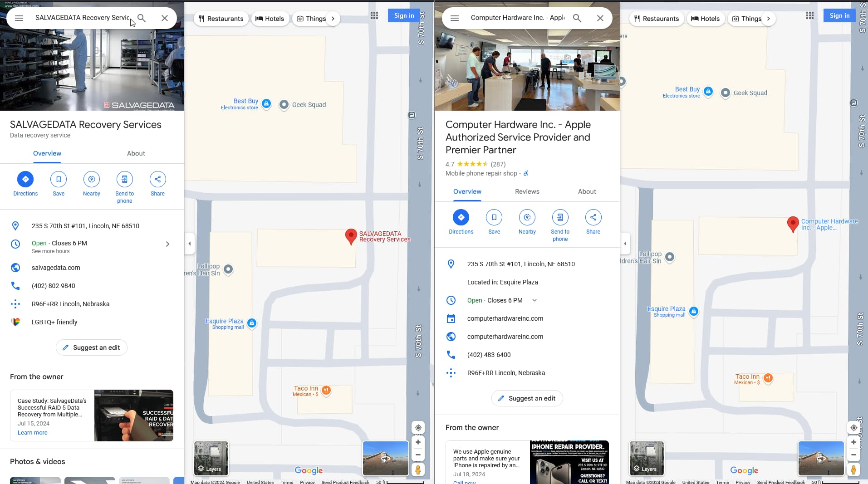
Task: Select Restaurants chip on right map
Action: (x=657, y=19)
